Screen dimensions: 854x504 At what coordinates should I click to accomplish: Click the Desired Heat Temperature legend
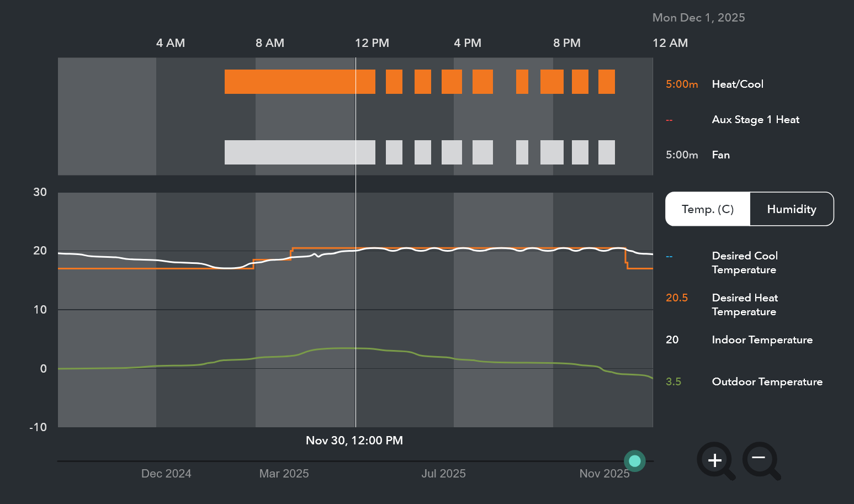[x=744, y=305]
